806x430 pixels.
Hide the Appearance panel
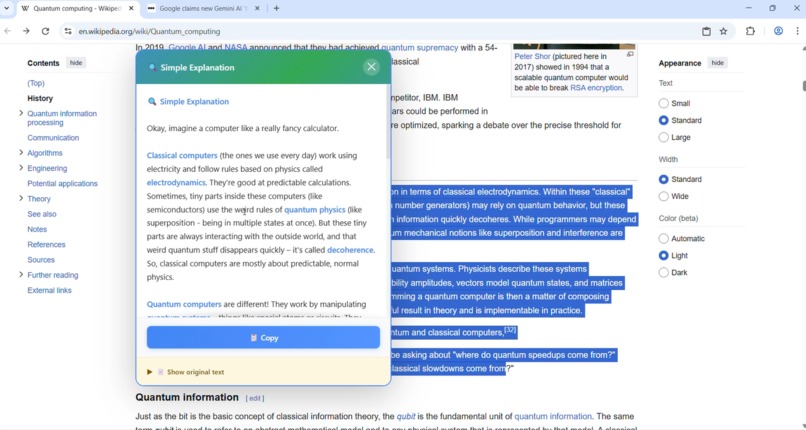point(718,63)
